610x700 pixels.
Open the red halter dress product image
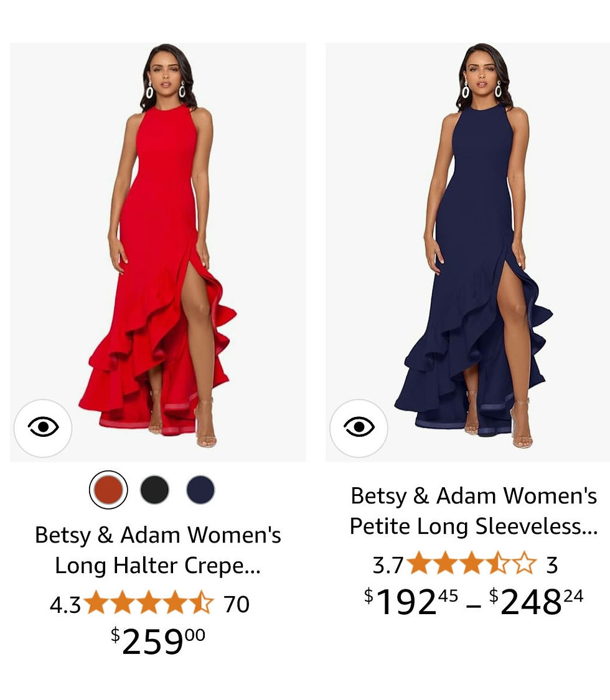158,249
